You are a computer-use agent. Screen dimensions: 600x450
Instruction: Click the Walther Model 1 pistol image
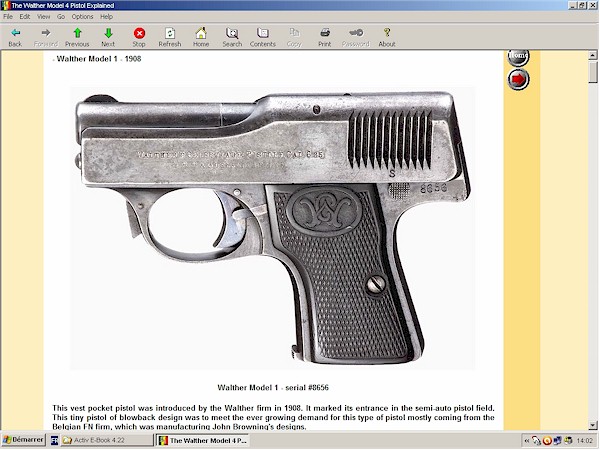point(272,228)
